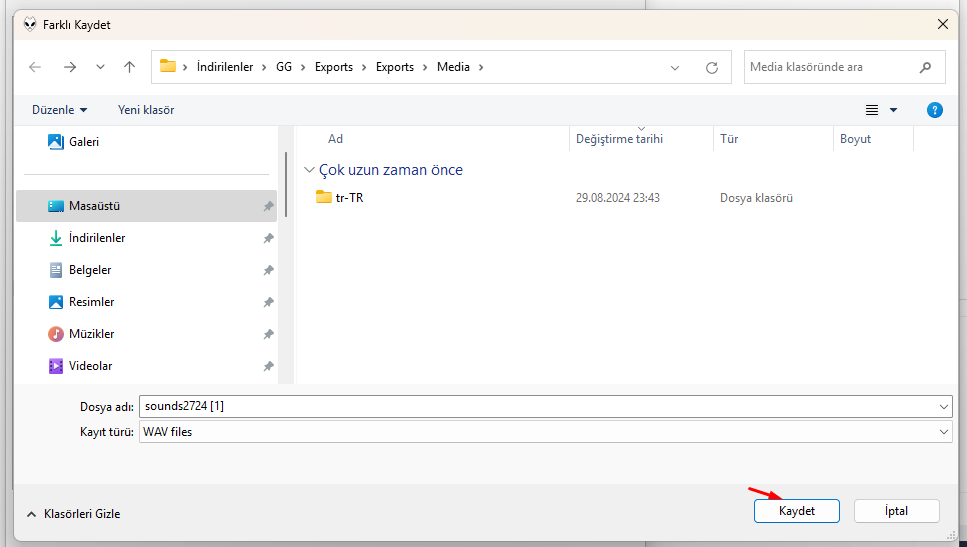Image resolution: width=967 pixels, height=547 pixels.
Task: Click the sidebar vertical scrollbar
Action: [286, 184]
